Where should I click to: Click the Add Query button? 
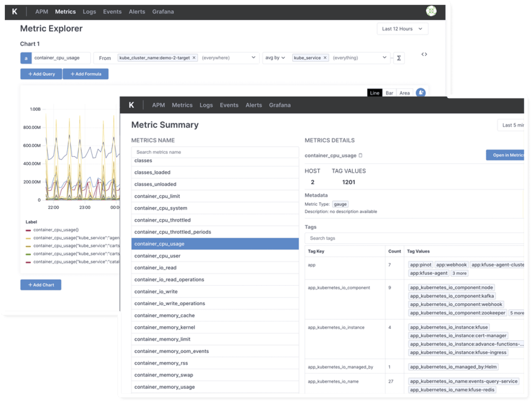pos(41,74)
